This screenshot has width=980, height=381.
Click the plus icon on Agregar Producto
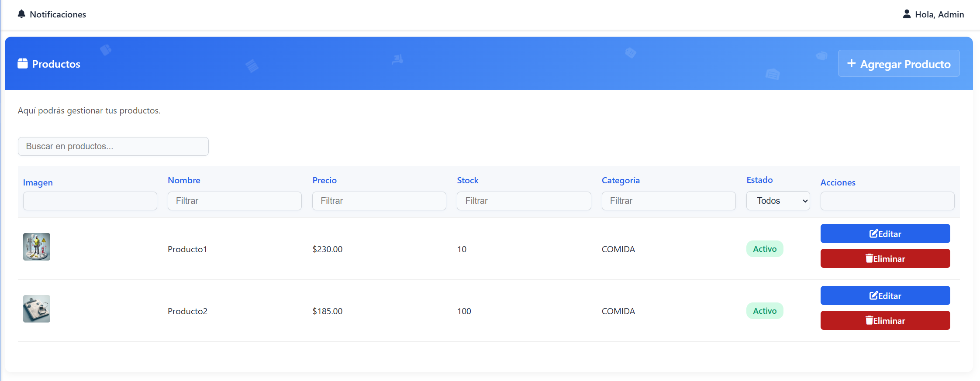[851, 63]
